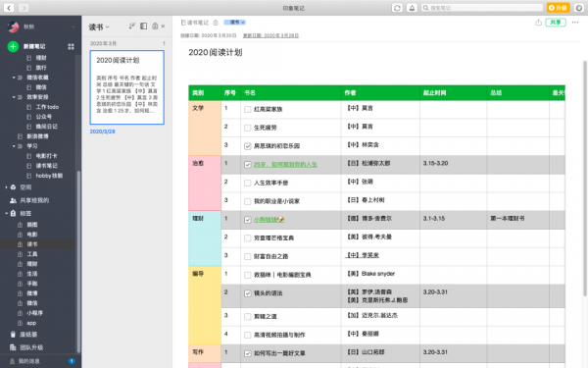
Task: Open the 小狗钱钱 hyperlink
Action: pyautogui.click(x=269, y=220)
